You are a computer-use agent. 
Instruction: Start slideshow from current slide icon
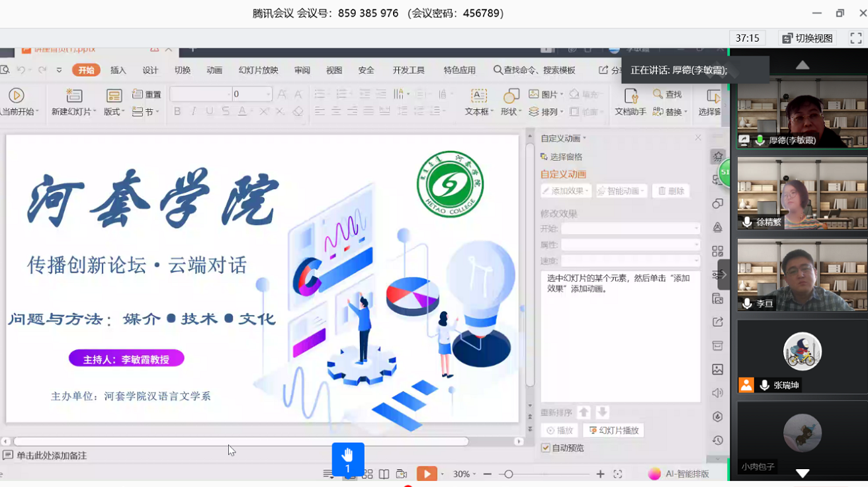pyautogui.click(x=16, y=96)
